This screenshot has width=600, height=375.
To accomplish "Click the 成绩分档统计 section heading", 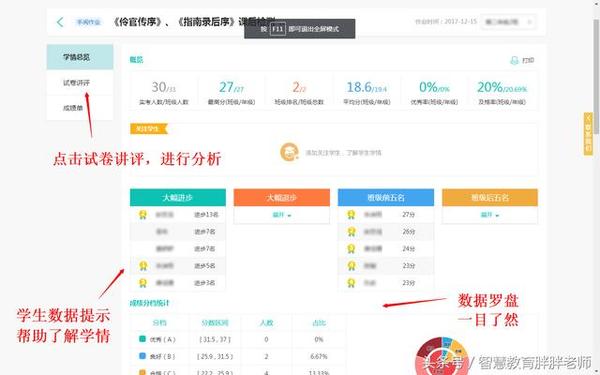I will click(x=149, y=303).
